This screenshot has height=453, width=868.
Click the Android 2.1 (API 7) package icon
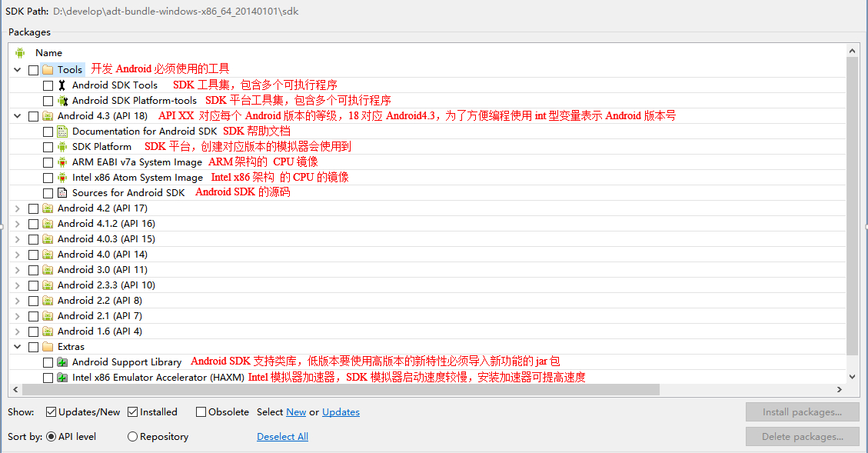[x=48, y=316]
